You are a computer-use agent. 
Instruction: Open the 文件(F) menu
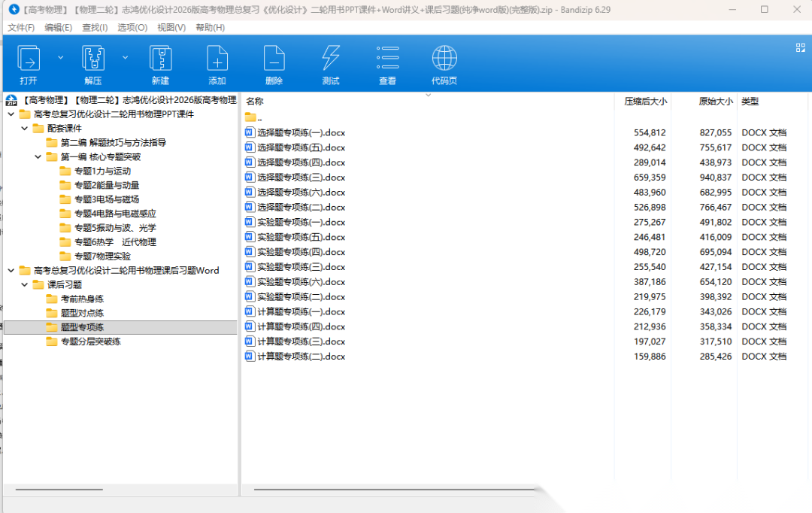pos(21,27)
